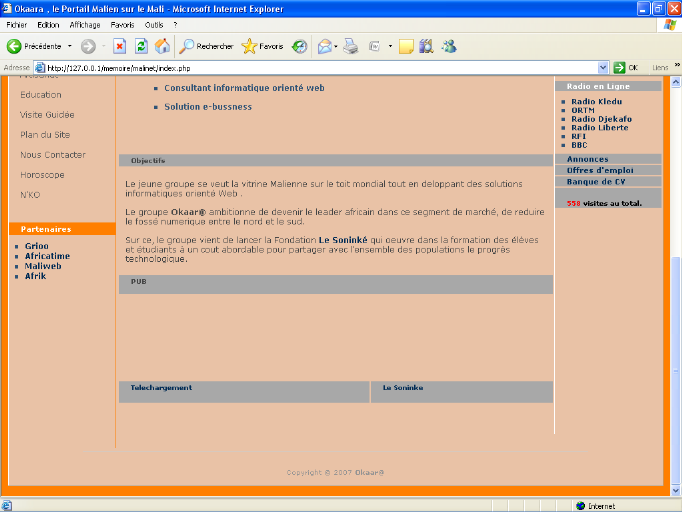682x512 pixels.
Task: Click the Edit document toolbar icon
Action: (x=374, y=46)
